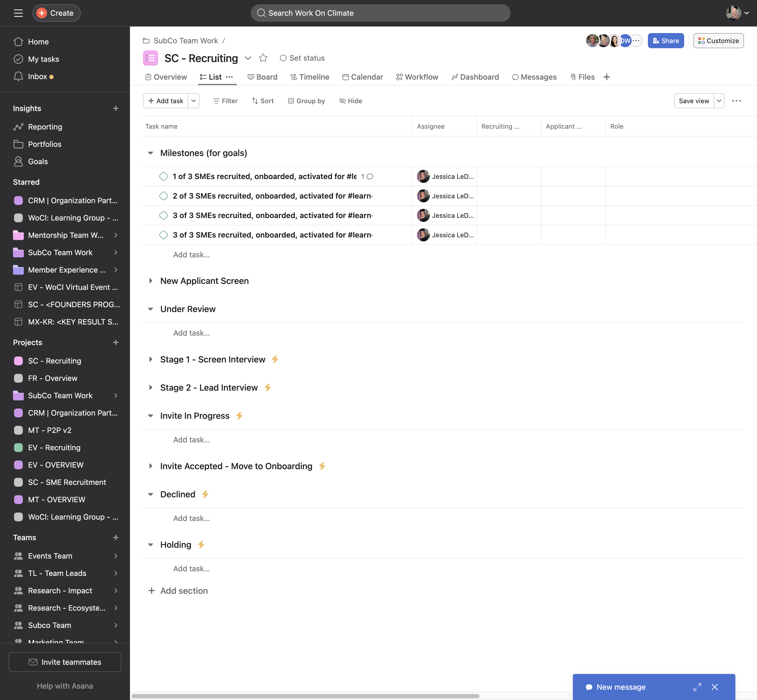The height and width of the screenshot is (700, 757).
Task: Expand the Events Team chevron
Action: 116,556
